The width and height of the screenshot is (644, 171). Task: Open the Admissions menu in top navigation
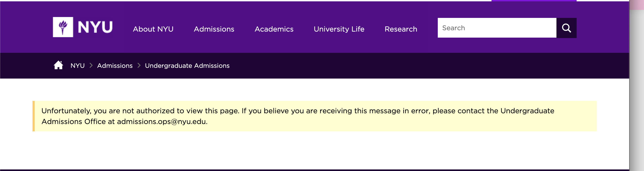214,29
